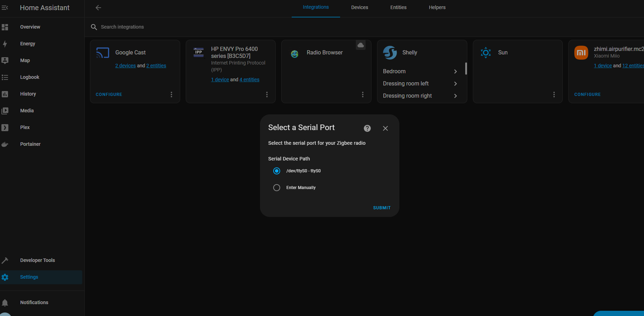Viewport: 644px width, 316px height.
Task: Switch to the Helpers tab
Action: 437,7
